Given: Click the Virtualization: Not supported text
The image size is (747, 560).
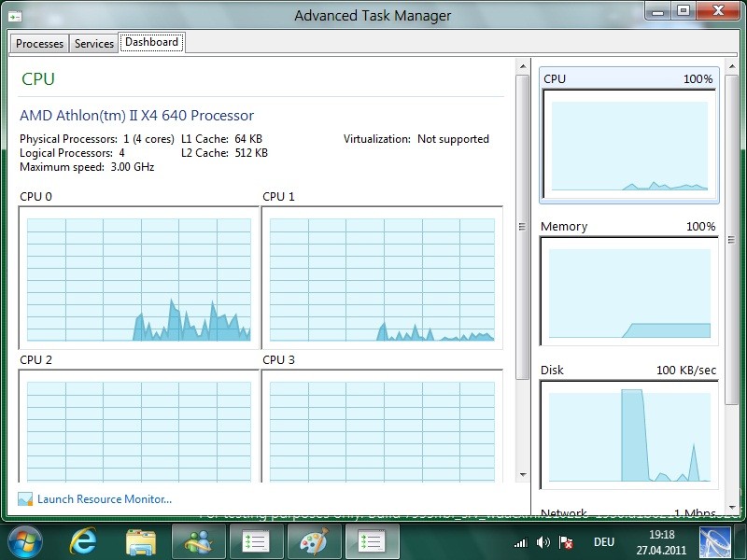Looking at the screenshot, I should pyautogui.click(x=416, y=139).
